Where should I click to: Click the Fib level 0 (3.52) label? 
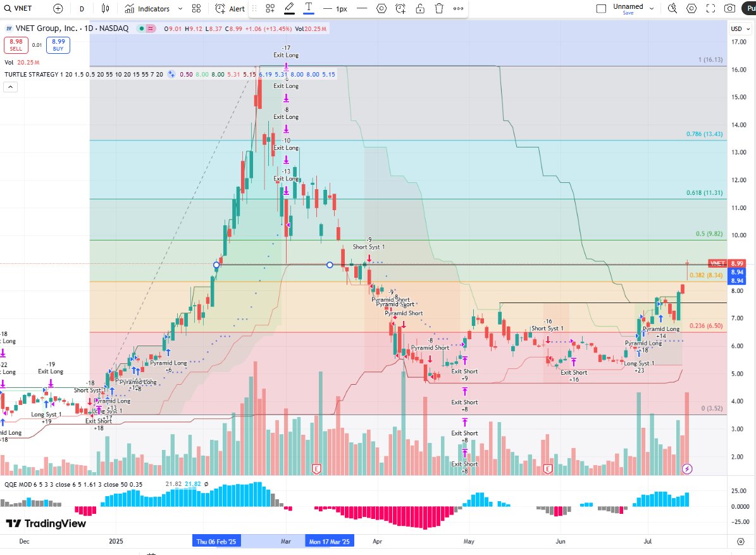(x=712, y=408)
